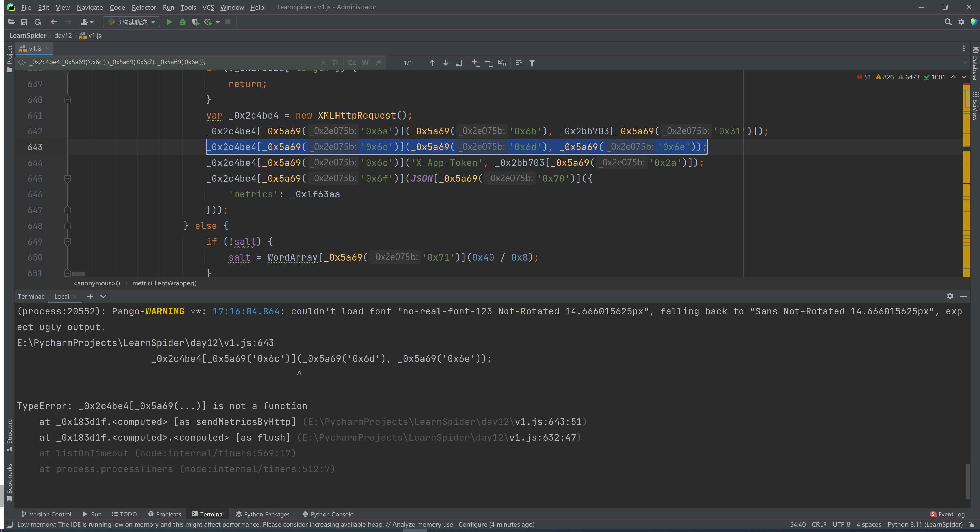Open the user account dropdown in toolbar
The width and height of the screenshot is (980, 532).
87,22
